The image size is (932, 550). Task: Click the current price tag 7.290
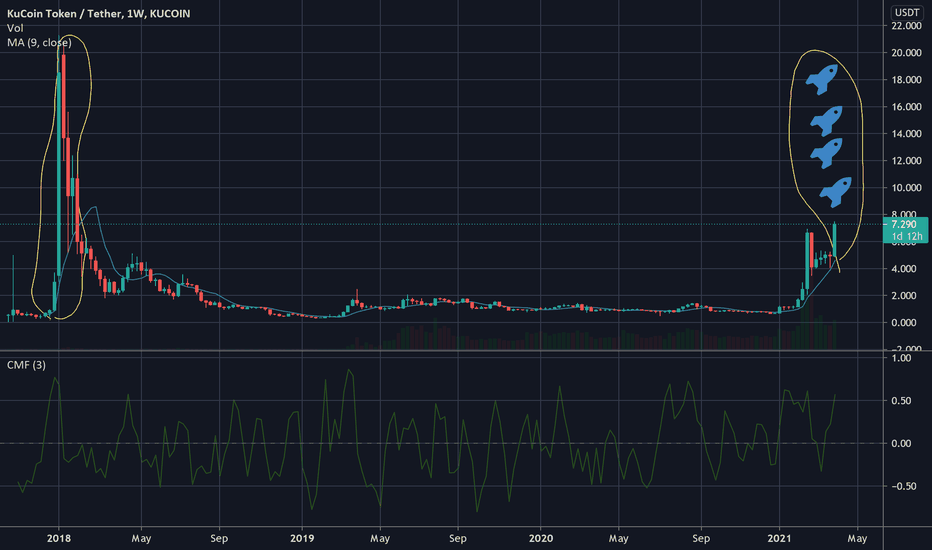pyautogui.click(x=905, y=224)
